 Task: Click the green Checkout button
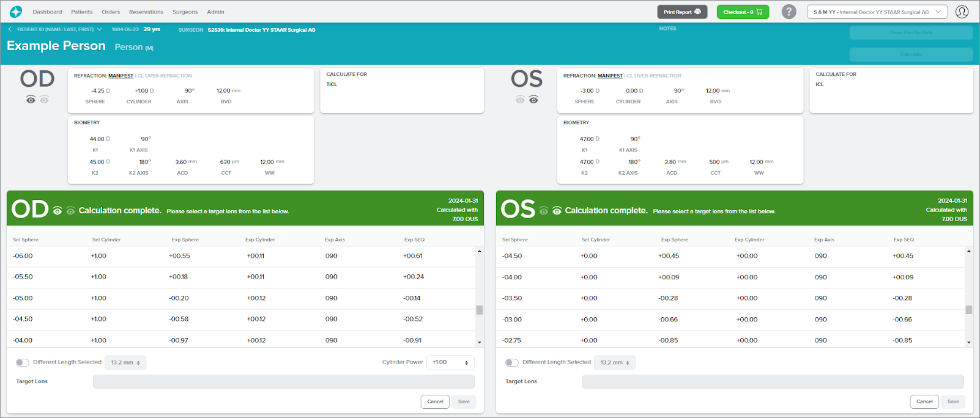[743, 12]
